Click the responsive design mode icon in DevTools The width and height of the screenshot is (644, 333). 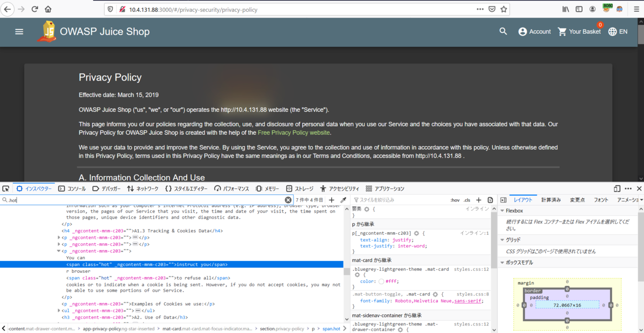tap(617, 189)
